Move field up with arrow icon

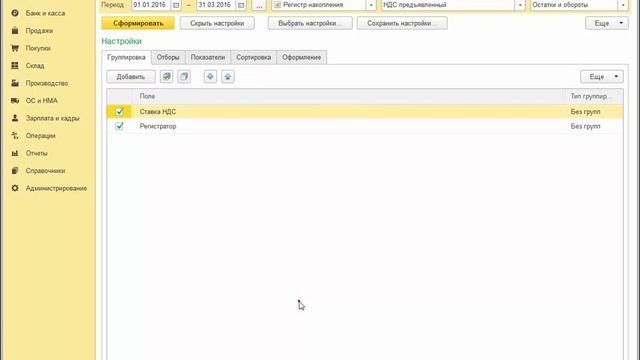[x=228, y=77]
